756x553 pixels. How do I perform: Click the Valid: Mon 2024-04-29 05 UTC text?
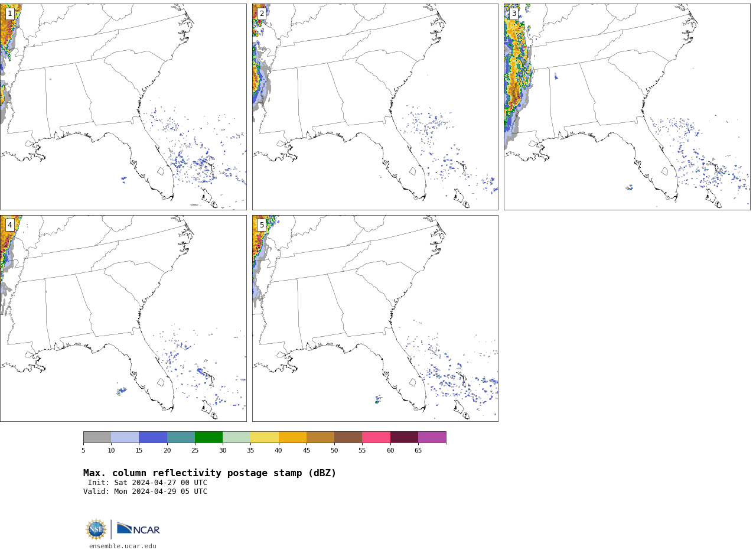pyautogui.click(x=145, y=492)
